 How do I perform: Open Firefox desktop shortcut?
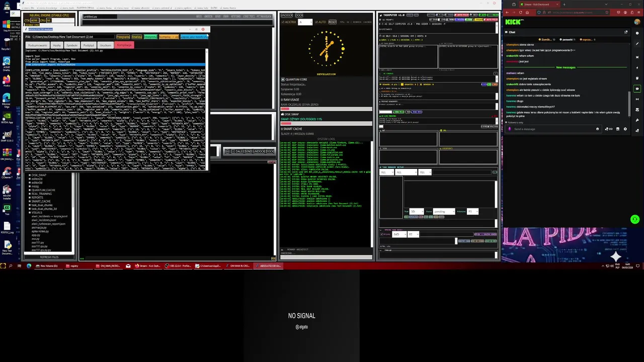(x=7, y=80)
